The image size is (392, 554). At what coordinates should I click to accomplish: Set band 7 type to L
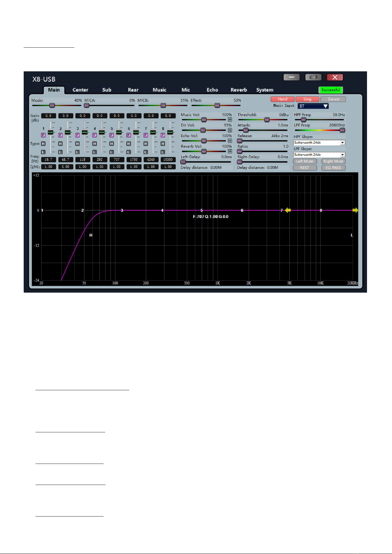point(146,152)
